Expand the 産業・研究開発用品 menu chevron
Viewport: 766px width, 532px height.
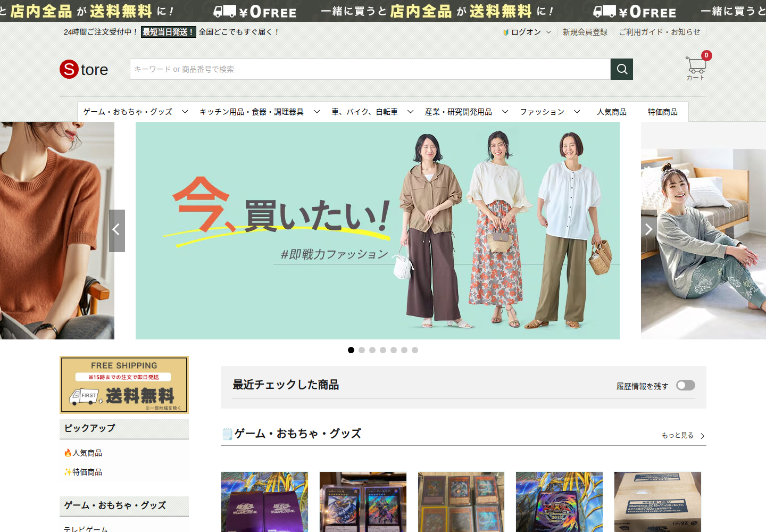(x=505, y=112)
